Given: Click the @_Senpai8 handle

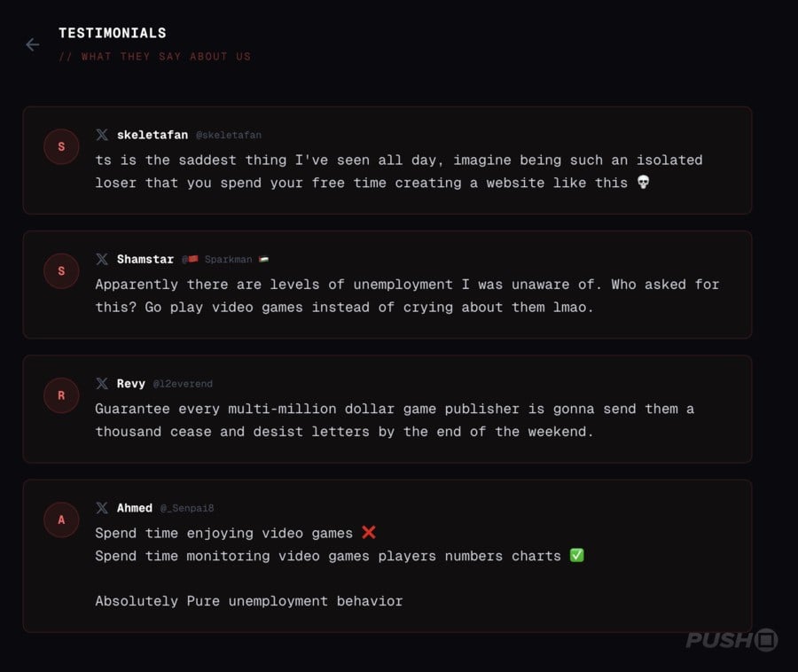Looking at the screenshot, I should point(187,508).
